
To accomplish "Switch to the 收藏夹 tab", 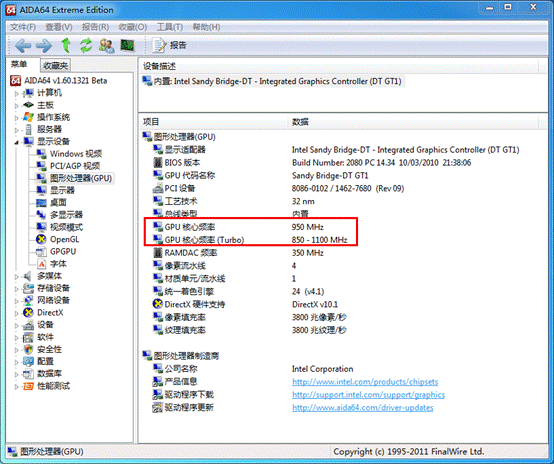I will [55, 65].
